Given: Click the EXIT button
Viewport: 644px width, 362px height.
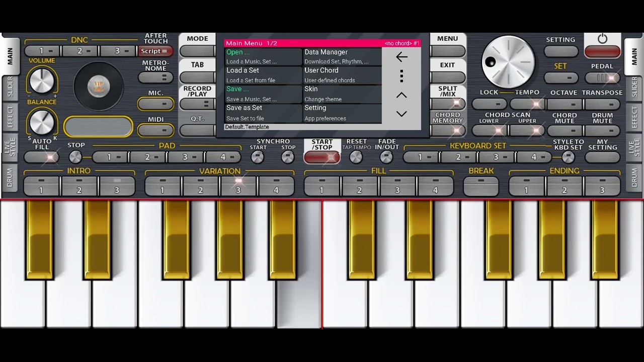Looking at the screenshot, I should tap(447, 77).
